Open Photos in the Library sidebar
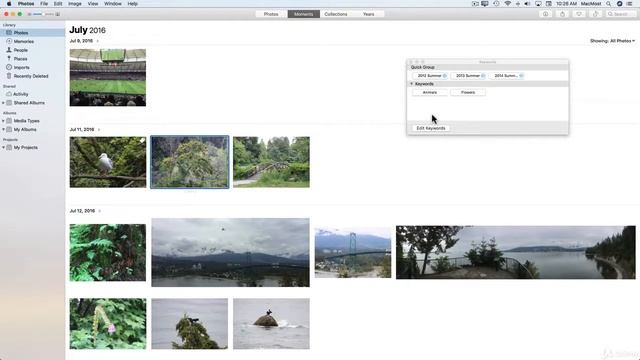The width and height of the screenshot is (640, 360). point(32,33)
